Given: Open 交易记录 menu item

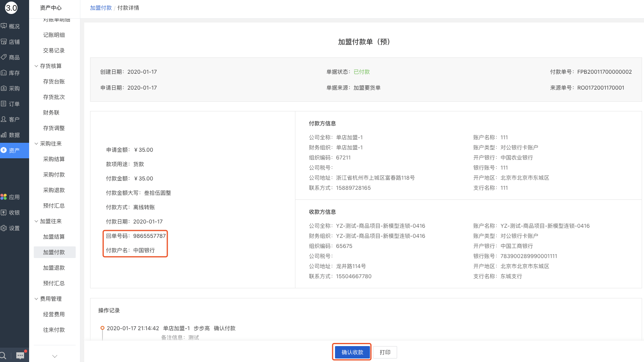Looking at the screenshot, I should click(x=54, y=50).
